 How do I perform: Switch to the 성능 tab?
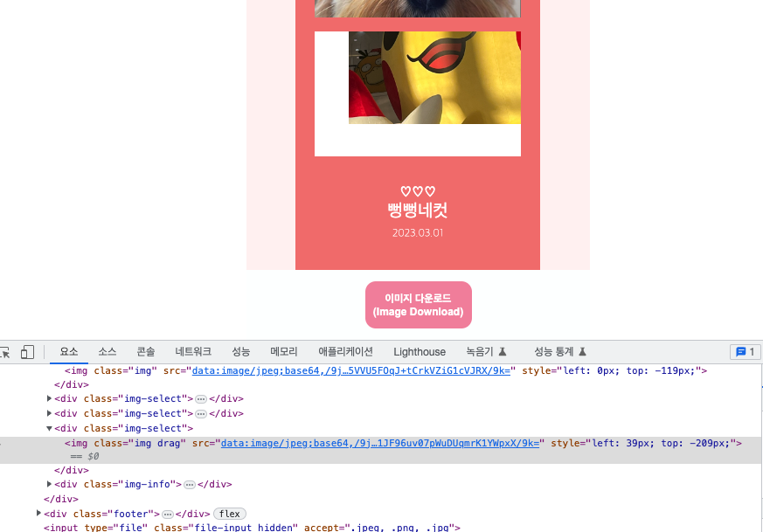[241, 351]
